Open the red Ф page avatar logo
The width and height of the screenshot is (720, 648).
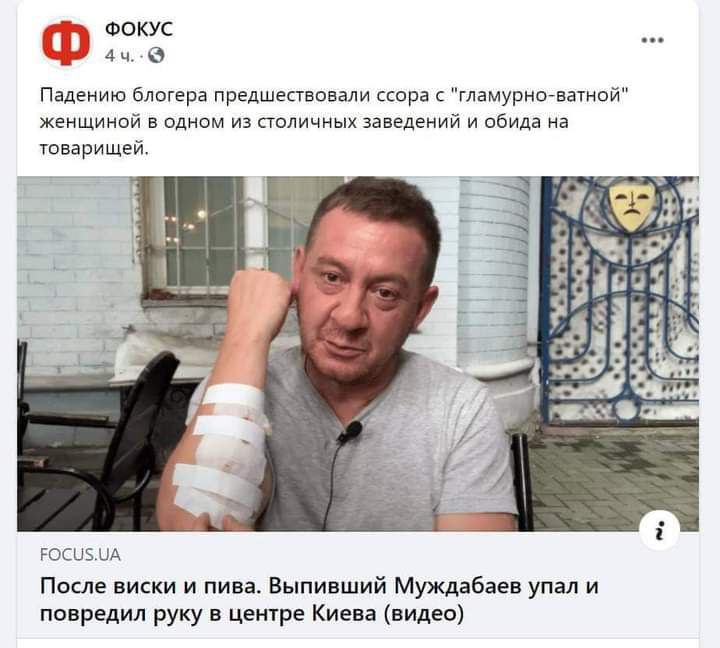[x=66, y=42]
